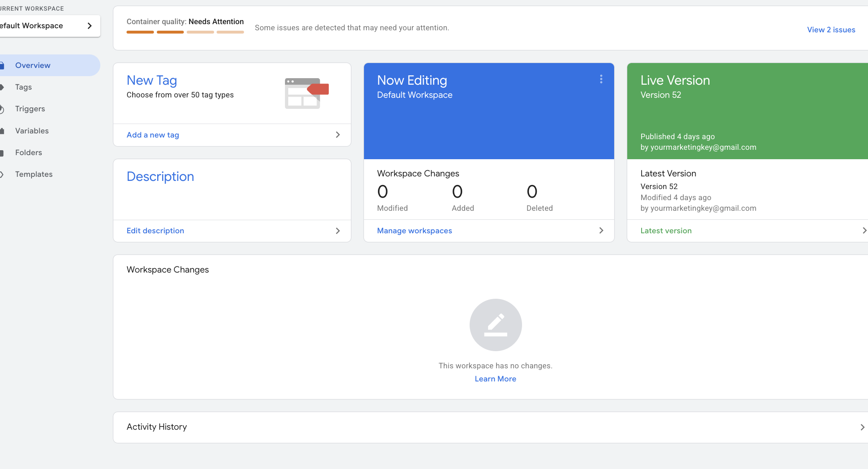Click the Triggers icon in the sidebar

(2, 109)
